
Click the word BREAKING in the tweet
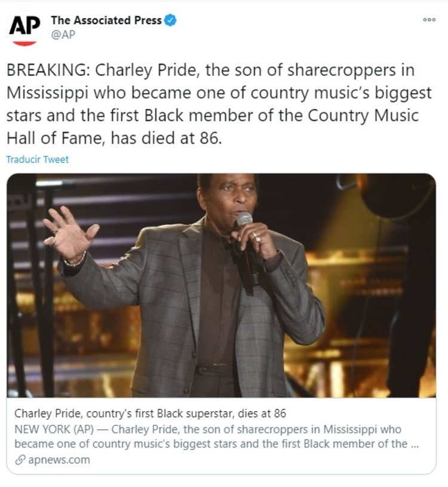point(47,70)
